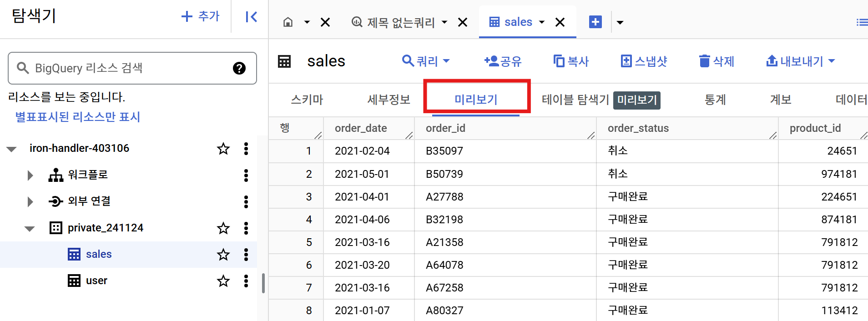Click the sales table icon in header

pos(284,61)
